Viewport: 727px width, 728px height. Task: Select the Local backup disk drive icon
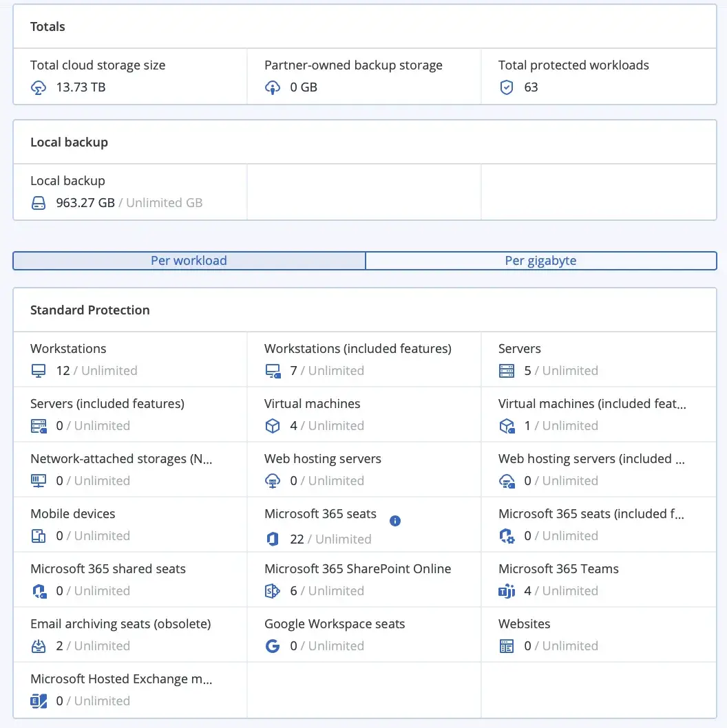pyautogui.click(x=39, y=204)
